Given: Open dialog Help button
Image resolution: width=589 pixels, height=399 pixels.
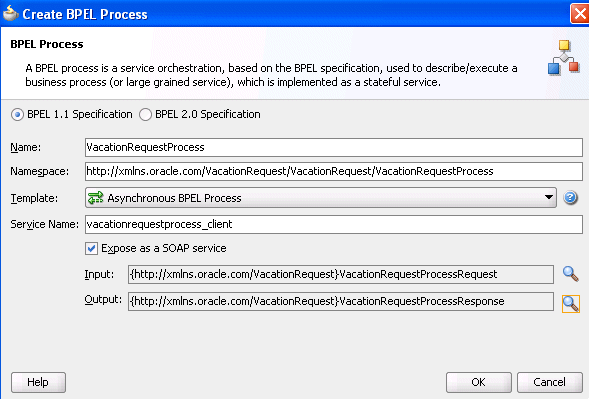Looking at the screenshot, I should click(38, 382).
